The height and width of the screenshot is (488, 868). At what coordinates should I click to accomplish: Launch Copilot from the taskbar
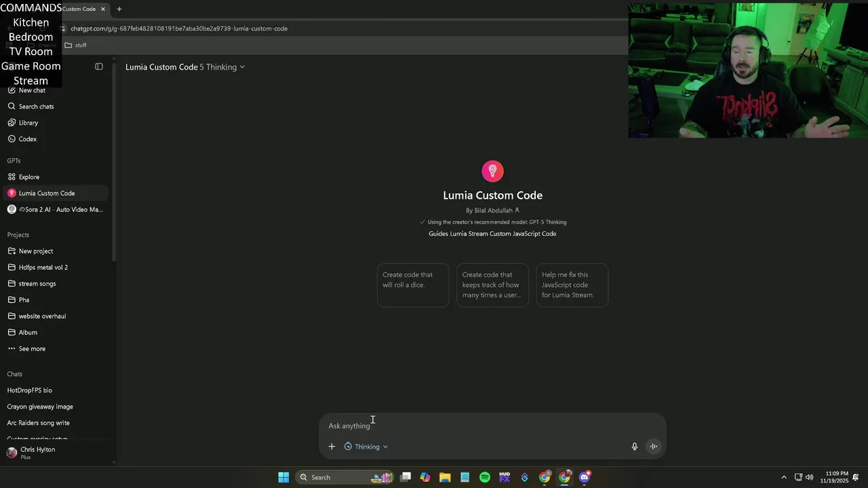tap(425, 477)
